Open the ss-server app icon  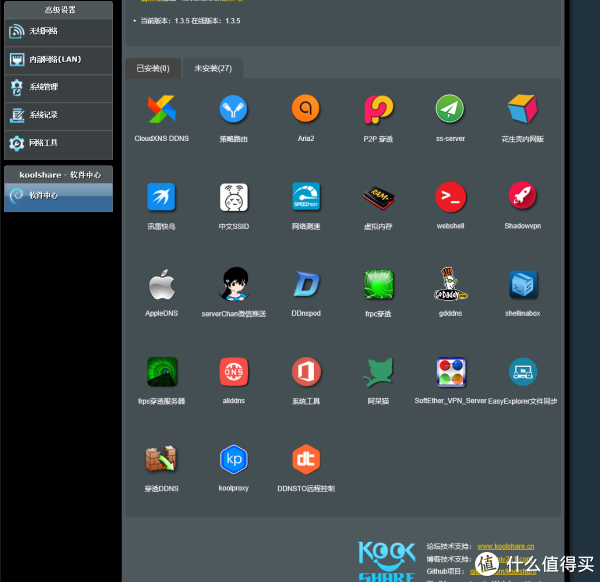450,109
